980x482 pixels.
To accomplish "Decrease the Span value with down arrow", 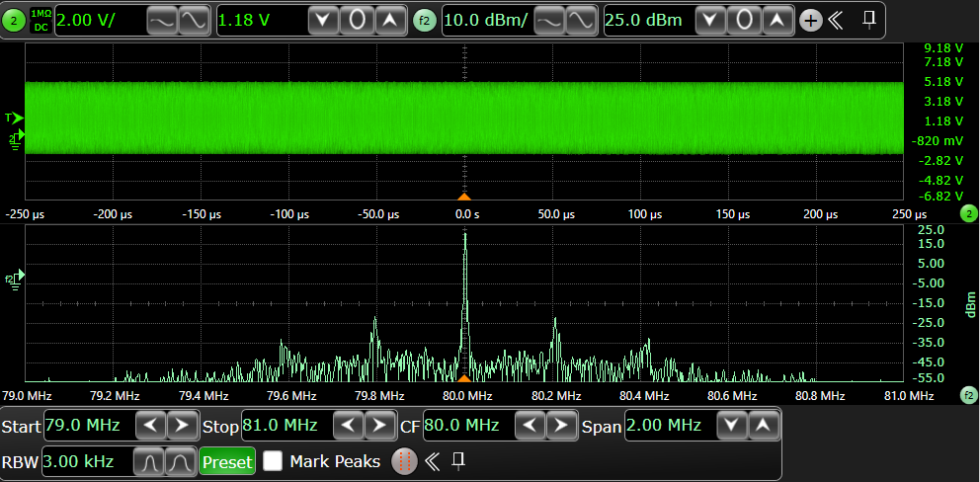I will coord(732,426).
